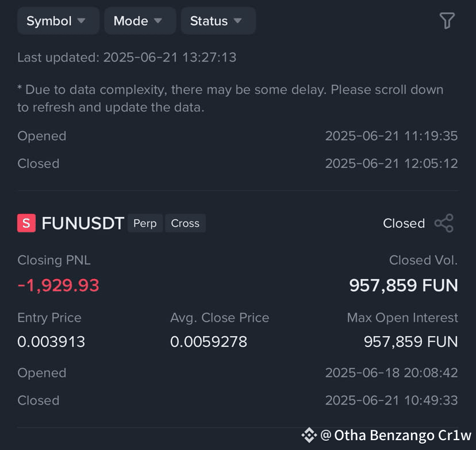Screen dimensions: 476x450
Task: Select Avg. Close Price value 0.0059278
Action: pos(209,342)
